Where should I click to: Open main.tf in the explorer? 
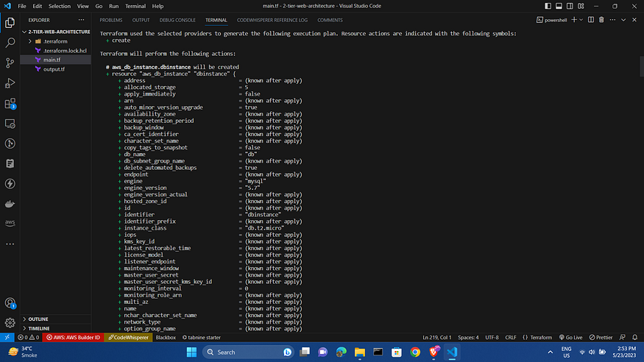click(55, 60)
